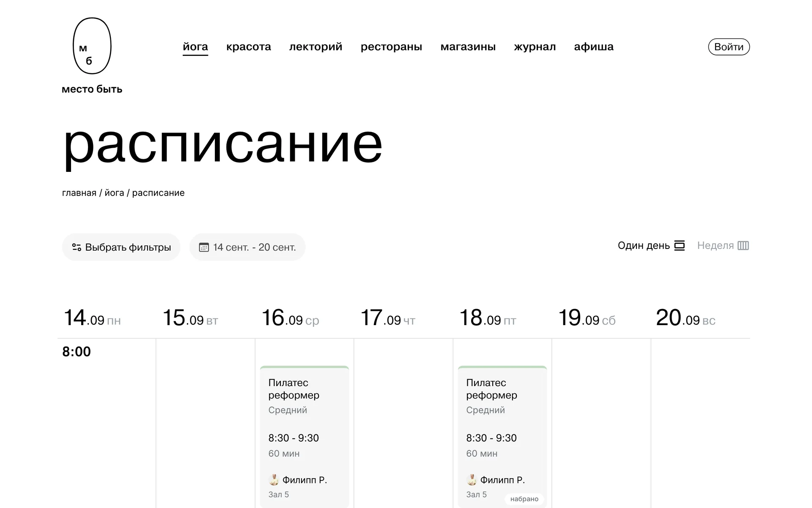The height and width of the screenshot is (508, 812).
Task: Click Филипп Р. avatar in the 16.09 class
Action: click(x=274, y=480)
